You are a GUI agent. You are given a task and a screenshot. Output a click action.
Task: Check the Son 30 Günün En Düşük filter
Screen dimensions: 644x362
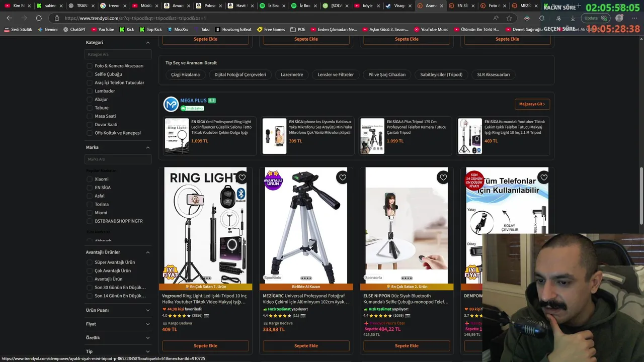(x=90, y=288)
